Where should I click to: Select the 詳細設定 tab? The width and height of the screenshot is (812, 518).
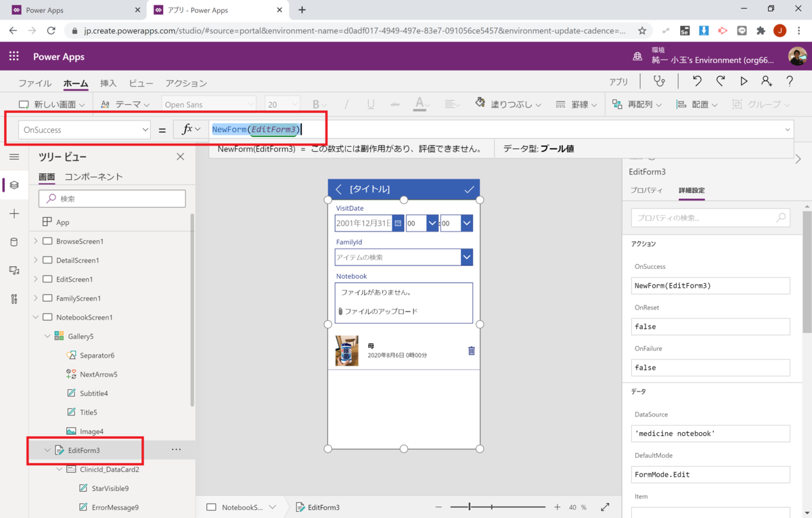click(x=692, y=190)
